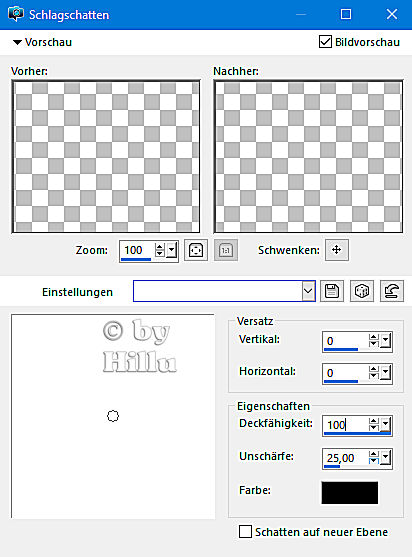
Task: Increase the Zoom value with the up arrow
Action: [159, 246]
